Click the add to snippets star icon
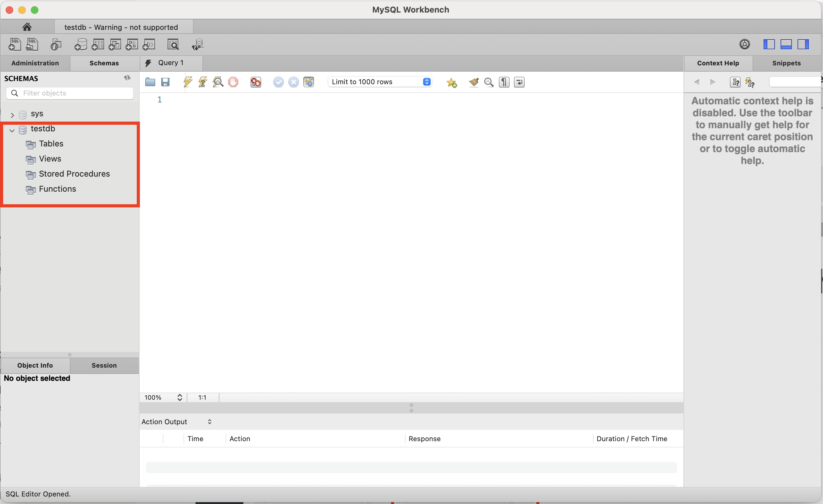The width and height of the screenshot is (823, 504). coord(451,82)
